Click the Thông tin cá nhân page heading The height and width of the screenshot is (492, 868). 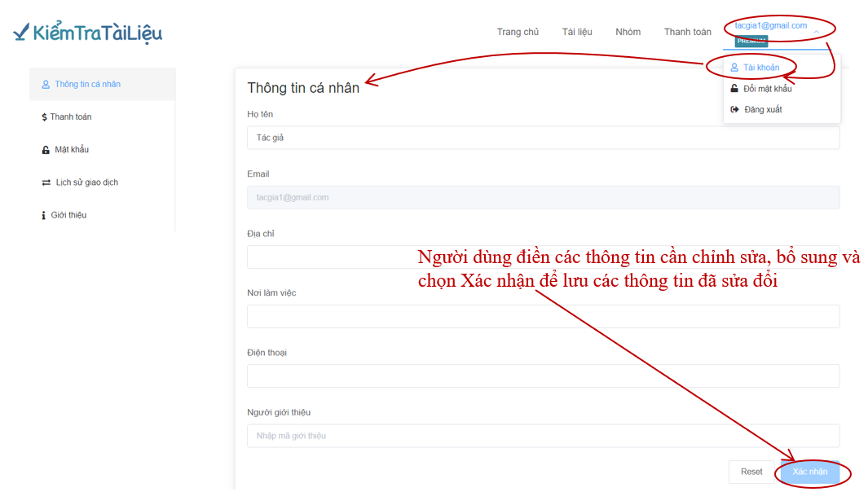click(303, 88)
